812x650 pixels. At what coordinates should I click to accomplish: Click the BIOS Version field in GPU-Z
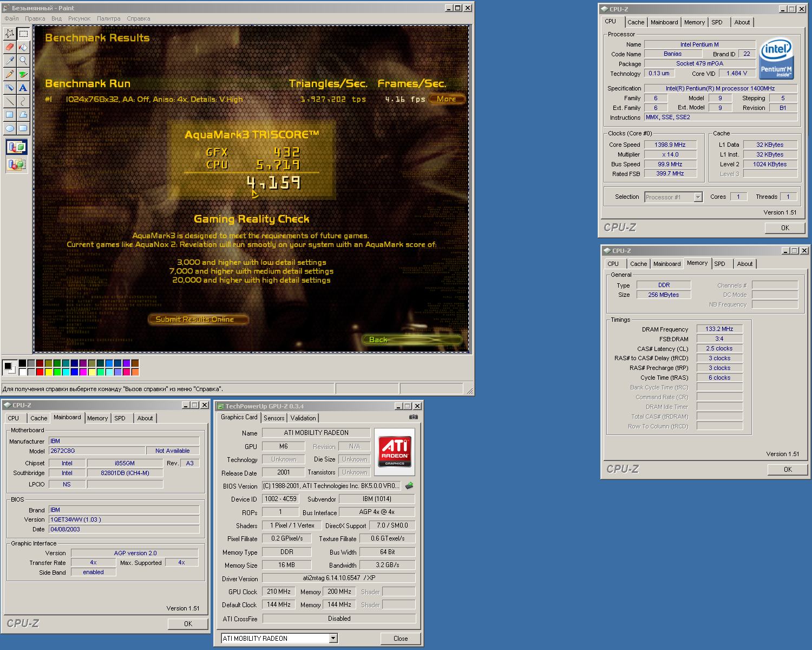332,486
